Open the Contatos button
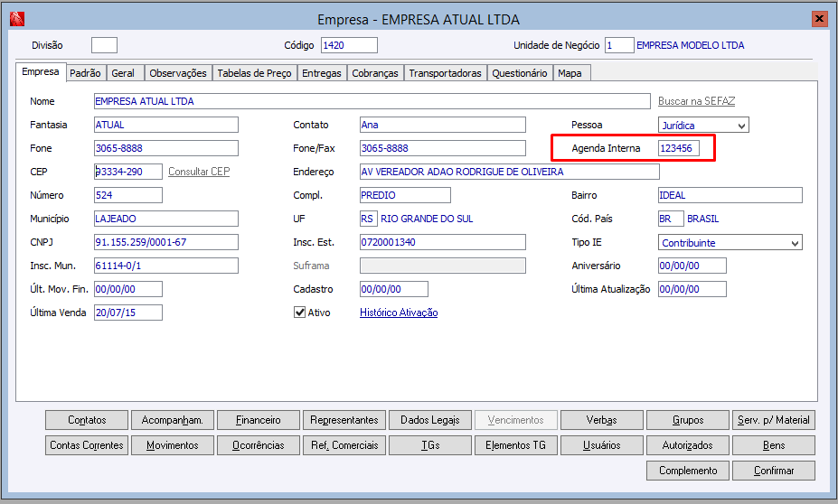This screenshot has width=838, height=504. [x=87, y=420]
